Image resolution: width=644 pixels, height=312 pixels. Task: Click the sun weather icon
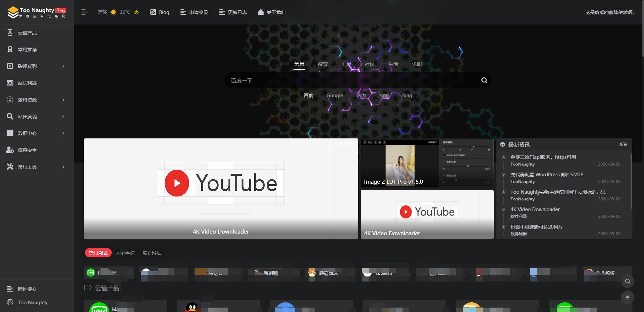(113, 12)
